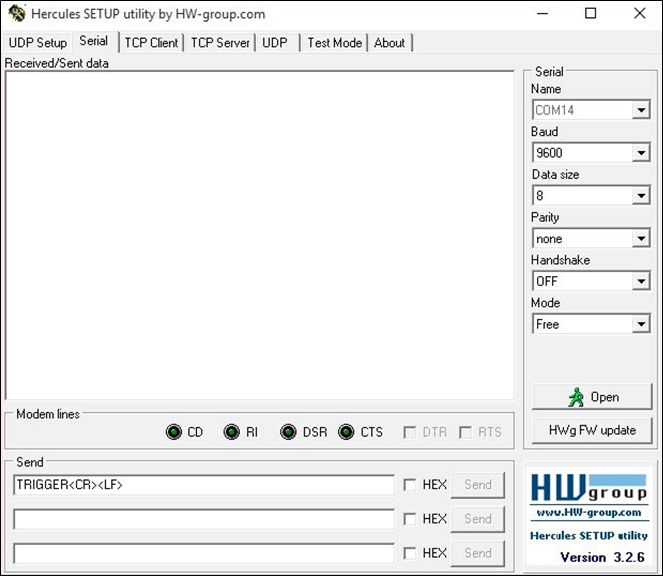Click the Hercules SETUP utility label
663x576 pixels.
tap(589, 535)
